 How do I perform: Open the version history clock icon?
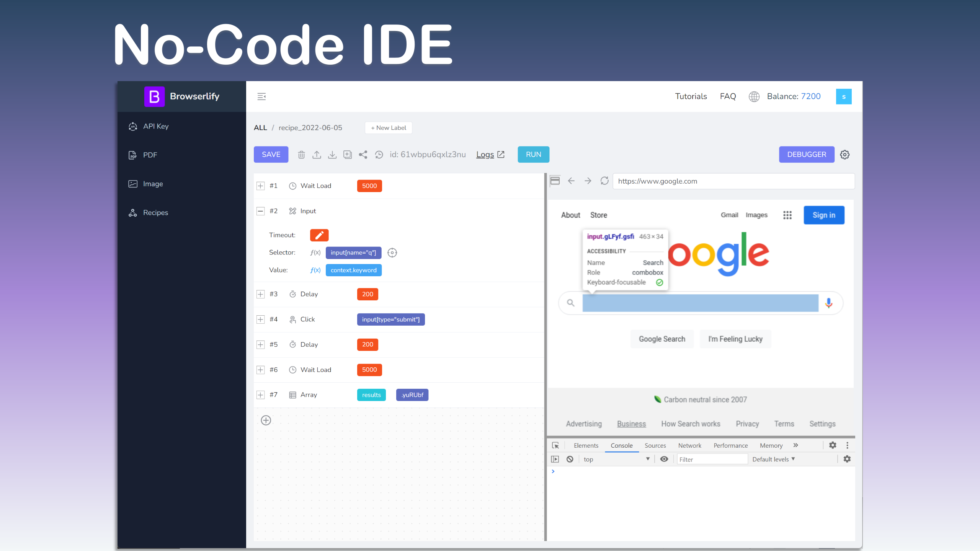click(x=379, y=155)
